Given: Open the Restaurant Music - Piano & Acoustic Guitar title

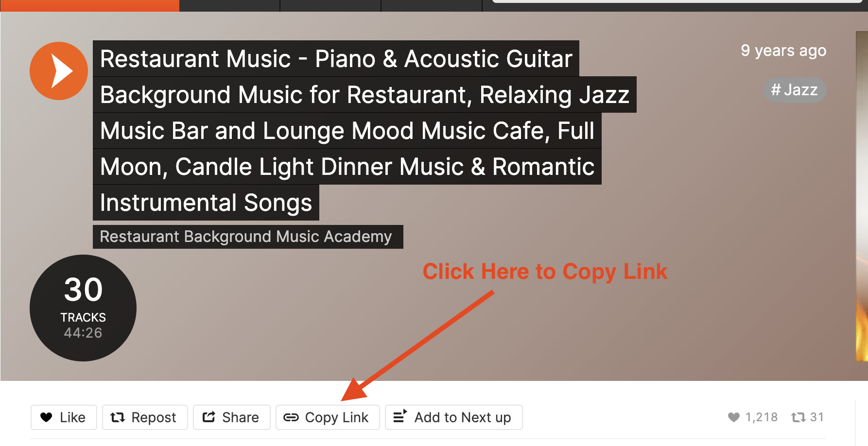Looking at the screenshot, I should [336, 59].
